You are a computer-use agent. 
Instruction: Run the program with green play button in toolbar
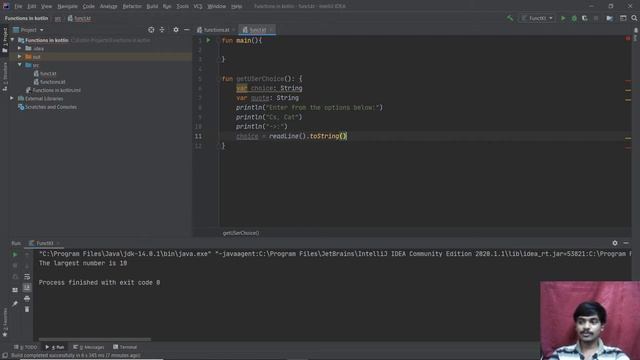pos(563,18)
